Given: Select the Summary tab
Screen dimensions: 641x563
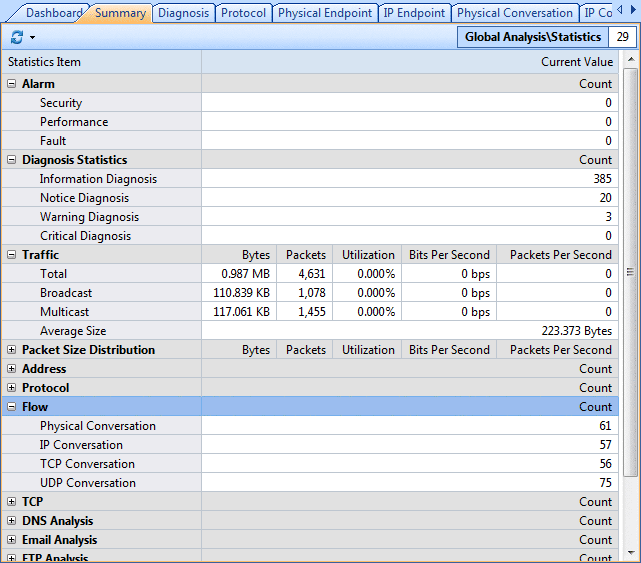Looking at the screenshot, I should pyautogui.click(x=120, y=13).
